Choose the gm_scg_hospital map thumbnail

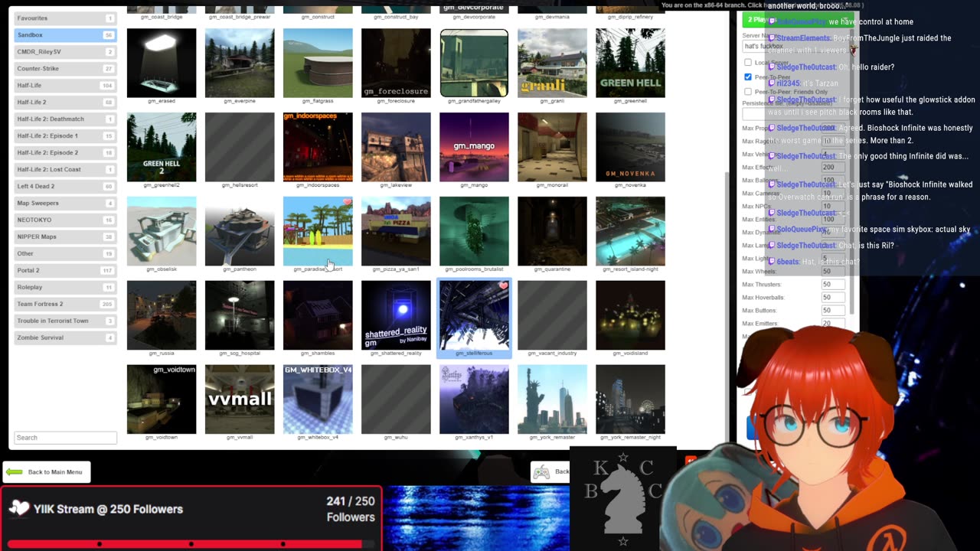tap(240, 315)
